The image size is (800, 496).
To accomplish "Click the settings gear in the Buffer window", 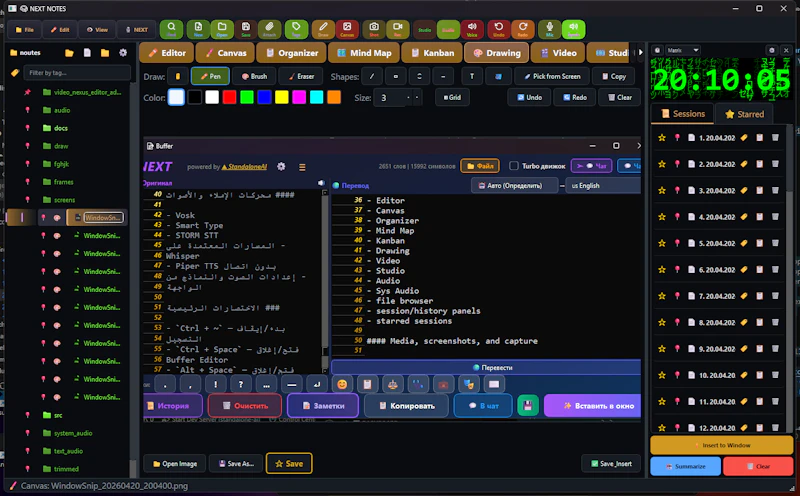I will pyautogui.click(x=281, y=166).
